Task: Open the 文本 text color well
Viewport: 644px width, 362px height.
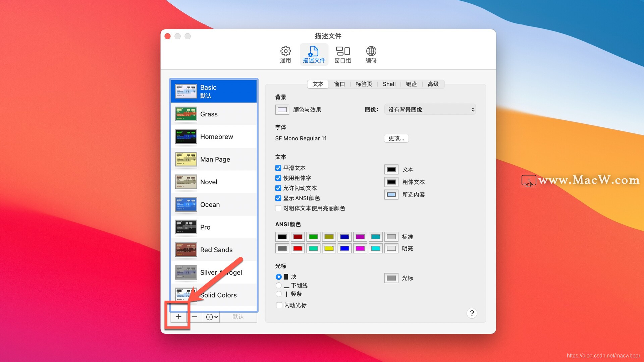Action: tap(391, 169)
